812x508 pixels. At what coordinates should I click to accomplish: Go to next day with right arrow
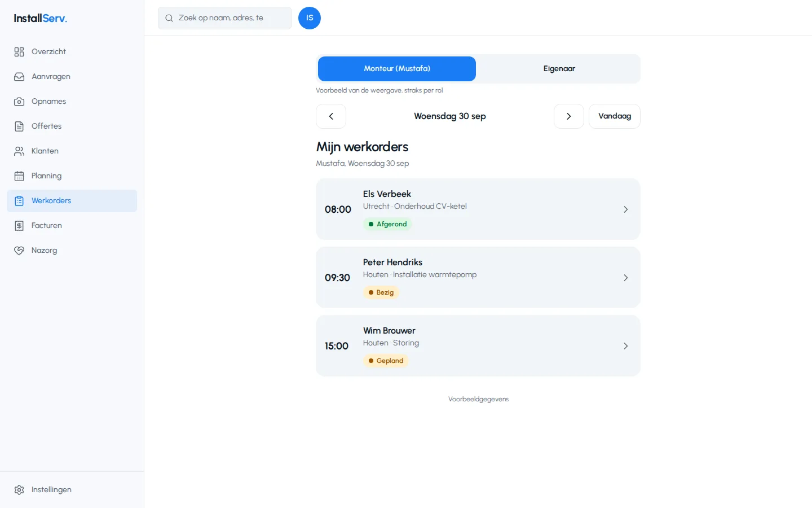coord(569,116)
